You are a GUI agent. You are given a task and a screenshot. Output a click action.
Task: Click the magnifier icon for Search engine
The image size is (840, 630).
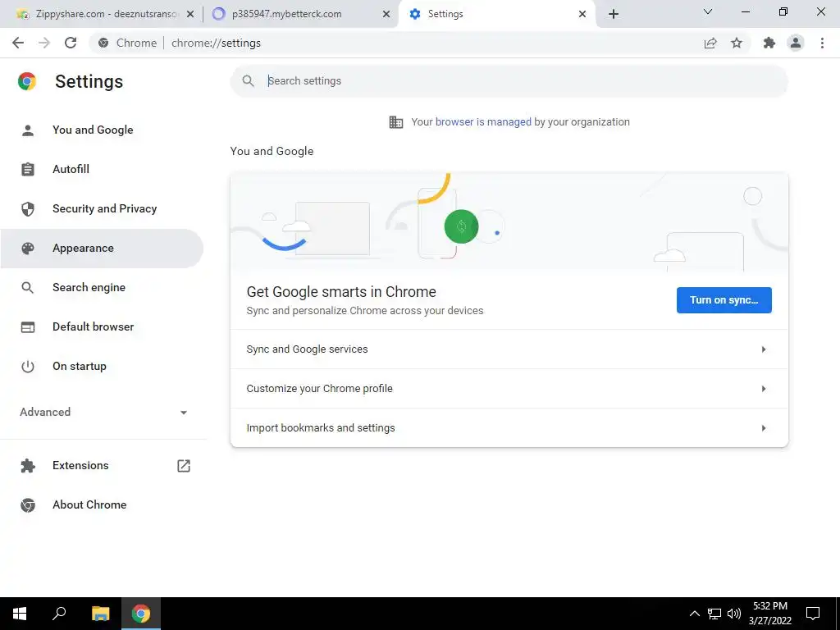click(x=28, y=288)
